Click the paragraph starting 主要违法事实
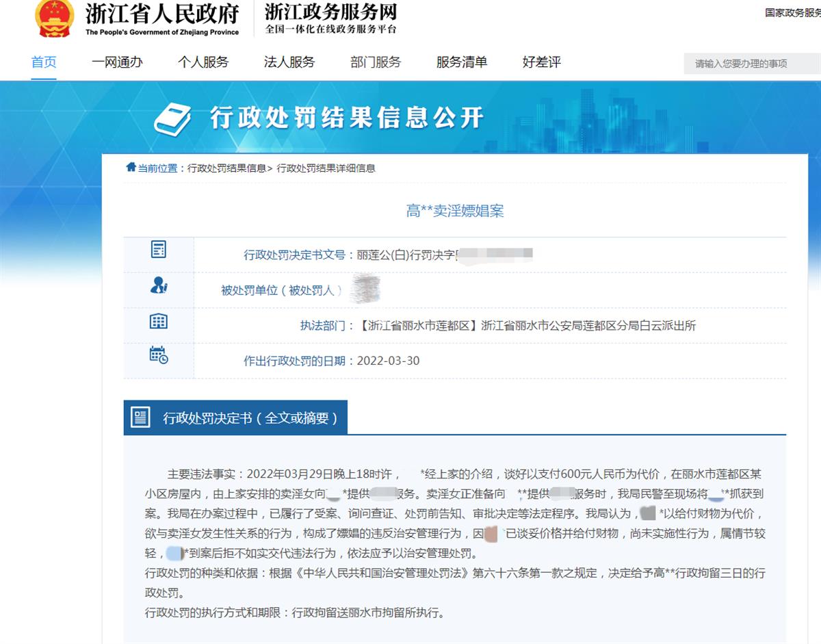The width and height of the screenshot is (821, 644). (455, 513)
